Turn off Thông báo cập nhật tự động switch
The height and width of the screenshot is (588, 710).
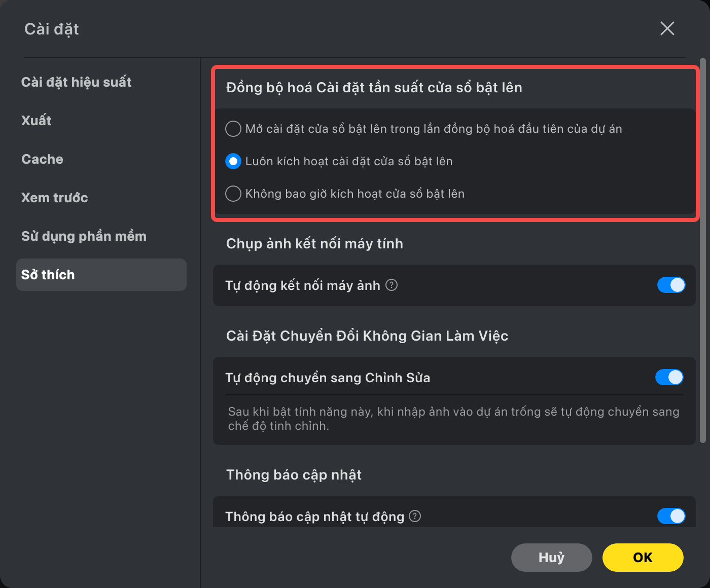671,516
